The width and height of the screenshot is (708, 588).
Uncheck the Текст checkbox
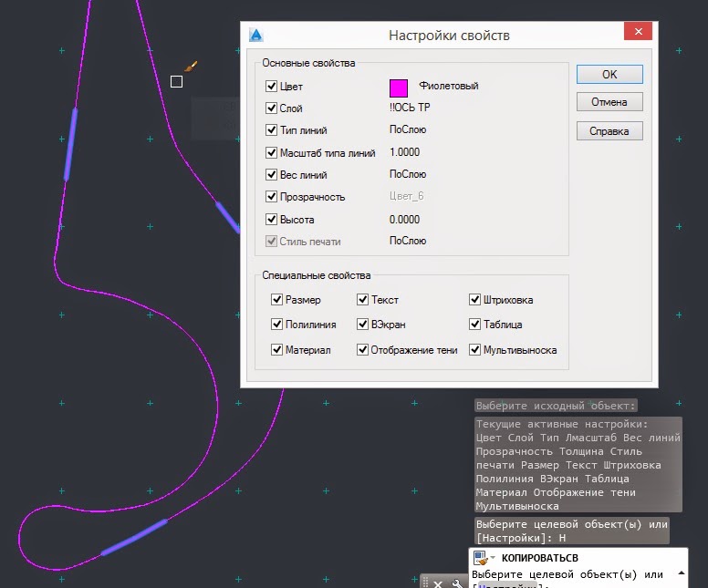coord(362,299)
